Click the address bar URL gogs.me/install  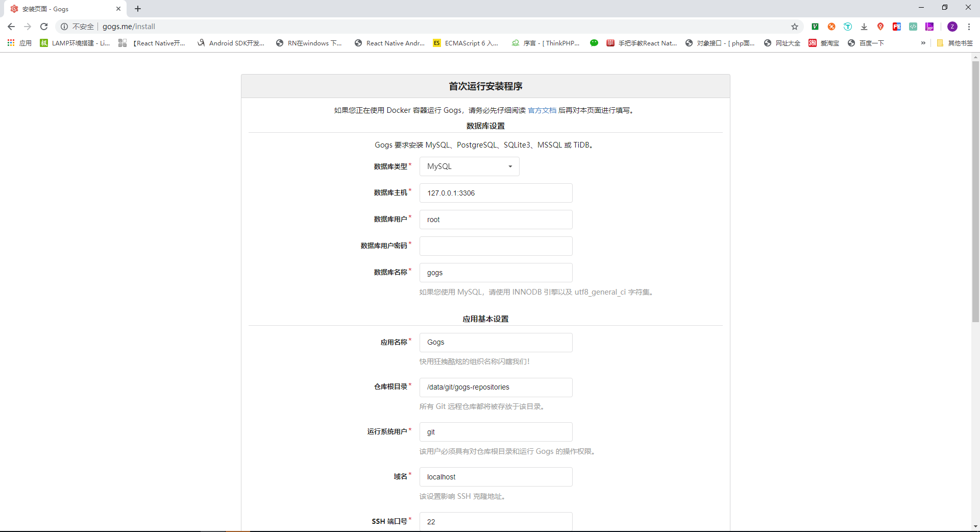(x=129, y=27)
